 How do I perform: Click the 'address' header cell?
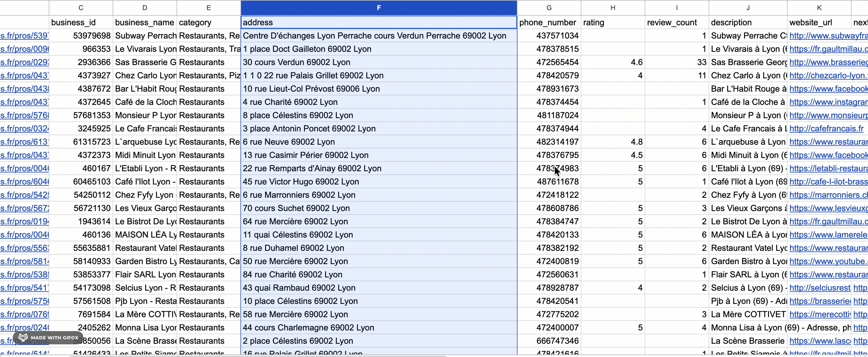379,22
